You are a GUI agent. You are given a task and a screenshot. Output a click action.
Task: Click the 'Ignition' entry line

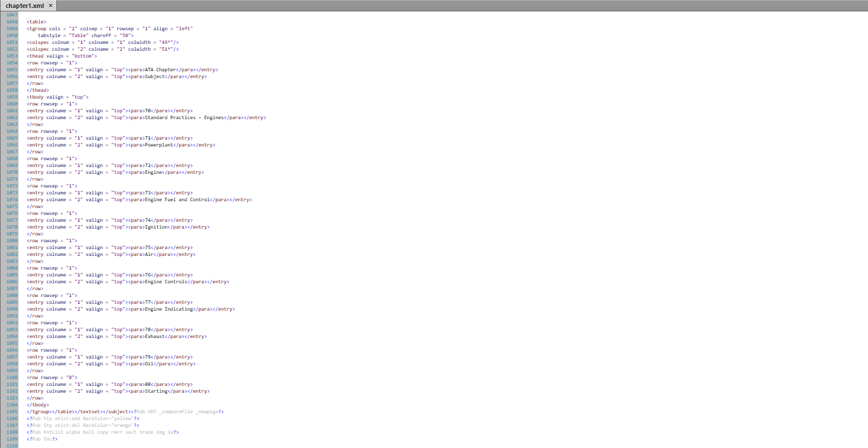[x=118, y=227]
